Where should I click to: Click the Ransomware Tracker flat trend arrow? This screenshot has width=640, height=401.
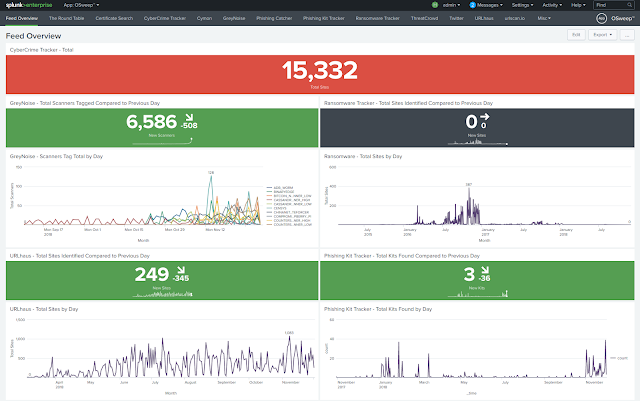point(484,117)
